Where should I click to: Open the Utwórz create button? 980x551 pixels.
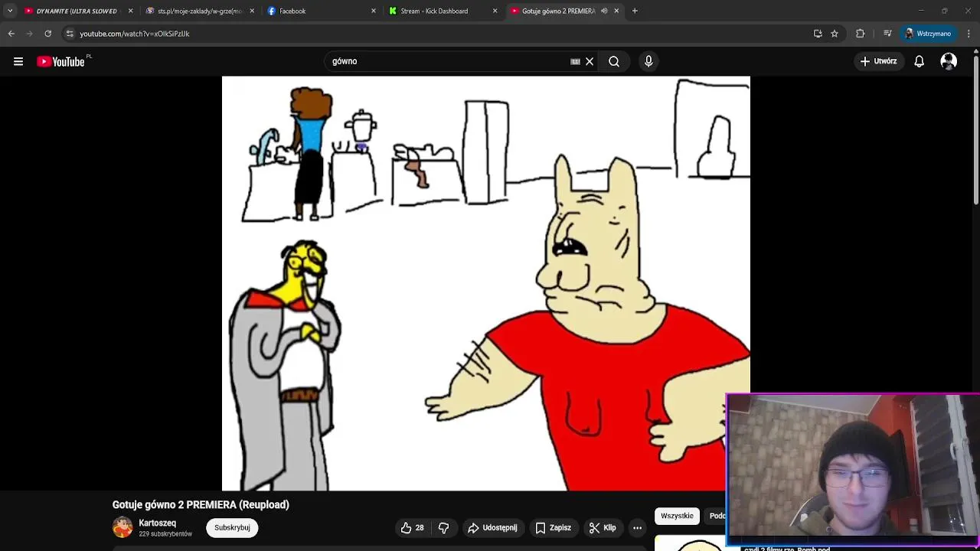tap(878, 61)
